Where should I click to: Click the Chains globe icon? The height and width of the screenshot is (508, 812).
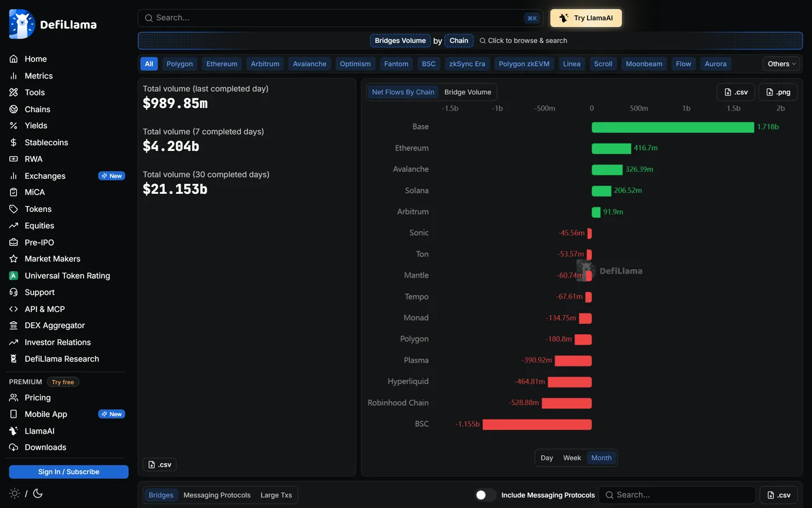point(13,109)
